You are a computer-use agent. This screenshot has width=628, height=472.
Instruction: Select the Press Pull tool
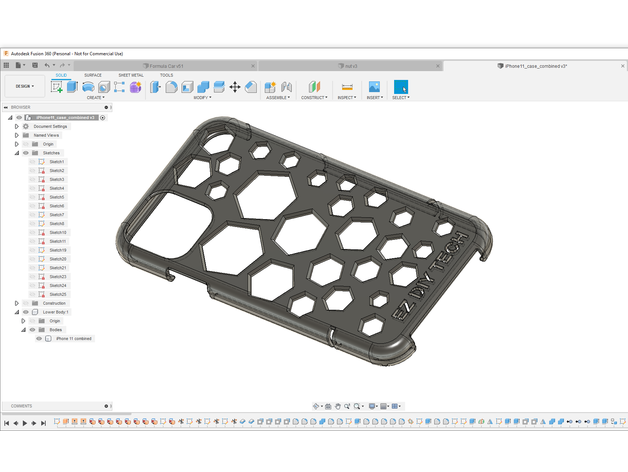(x=155, y=87)
